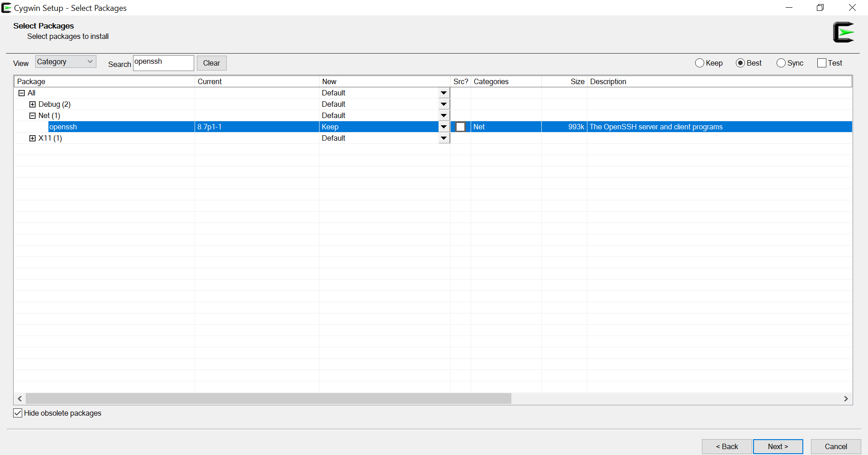
Task: Enable the Test checkbox
Action: [822, 63]
